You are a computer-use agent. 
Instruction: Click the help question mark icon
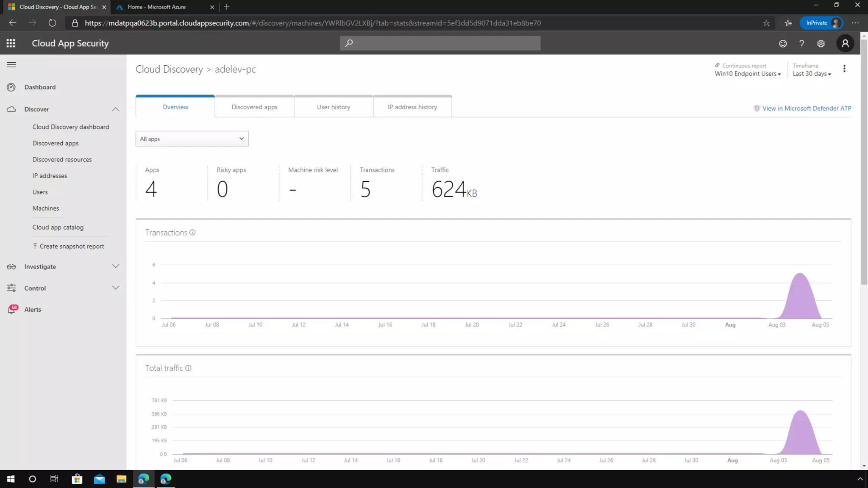(x=801, y=44)
